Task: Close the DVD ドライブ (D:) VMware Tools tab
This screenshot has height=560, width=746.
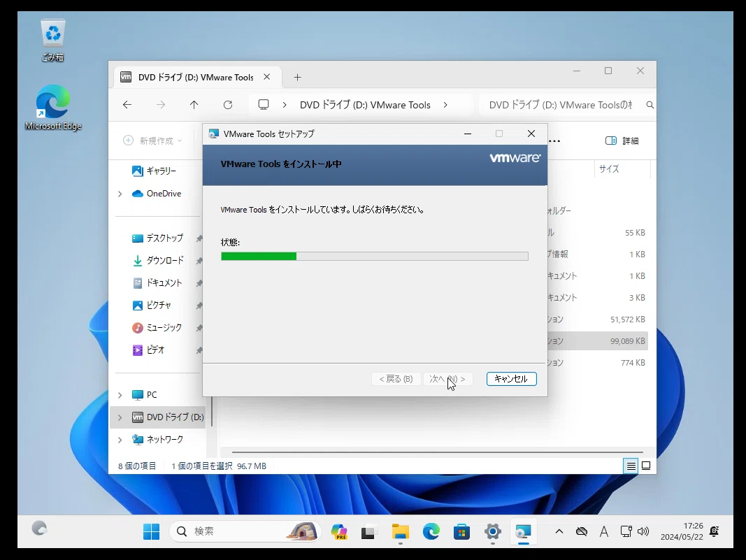Action: coord(267,77)
